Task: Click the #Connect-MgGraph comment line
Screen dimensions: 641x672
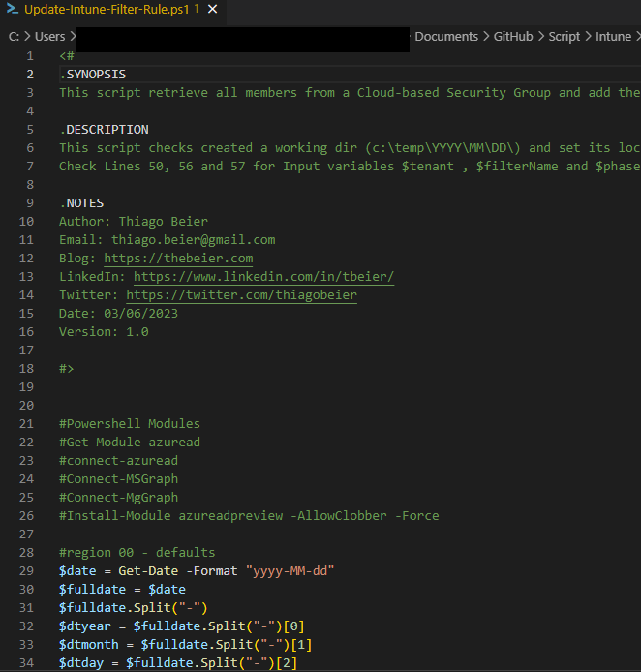Action: pos(118,498)
